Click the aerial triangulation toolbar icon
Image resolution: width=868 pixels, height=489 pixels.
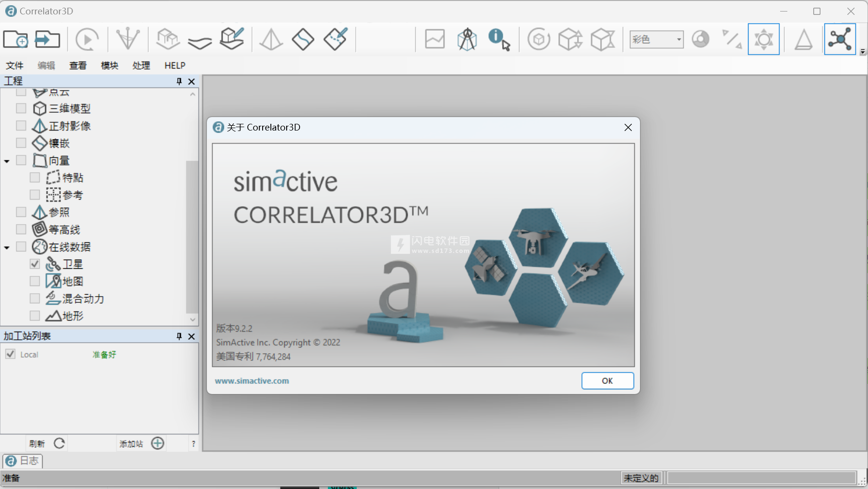tap(128, 39)
